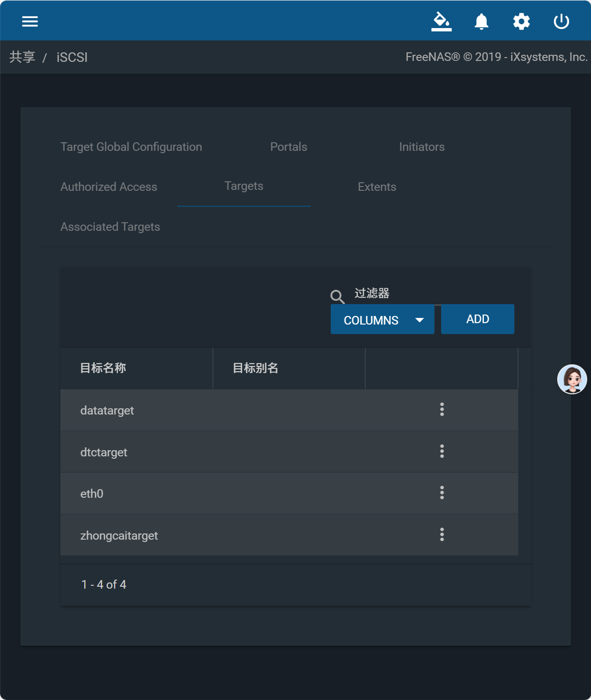Open the theme paint bucket picker

[x=442, y=21]
